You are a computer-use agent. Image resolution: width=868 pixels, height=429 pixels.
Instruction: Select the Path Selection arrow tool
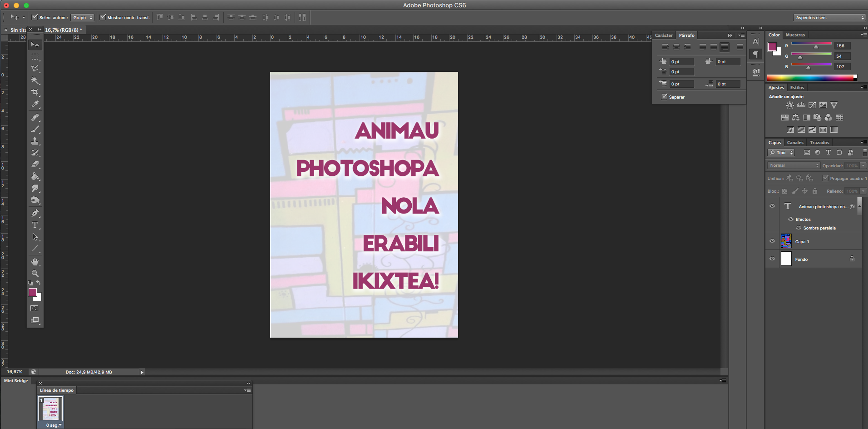click(35, 237)
